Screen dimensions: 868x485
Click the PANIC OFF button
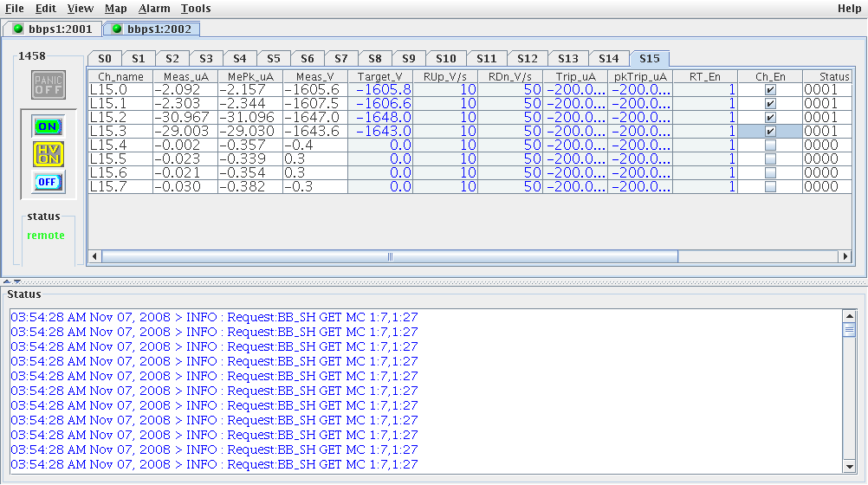pos(49,85)
